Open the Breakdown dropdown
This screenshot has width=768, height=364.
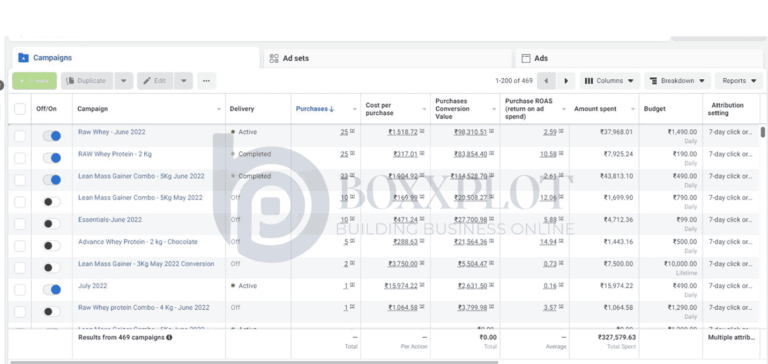point(677,81)
